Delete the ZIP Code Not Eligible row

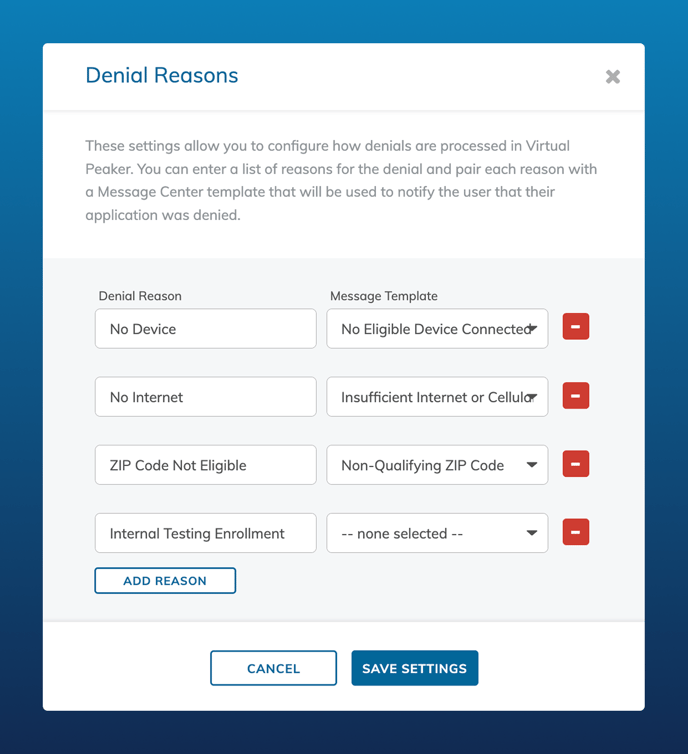pos(575,464)
